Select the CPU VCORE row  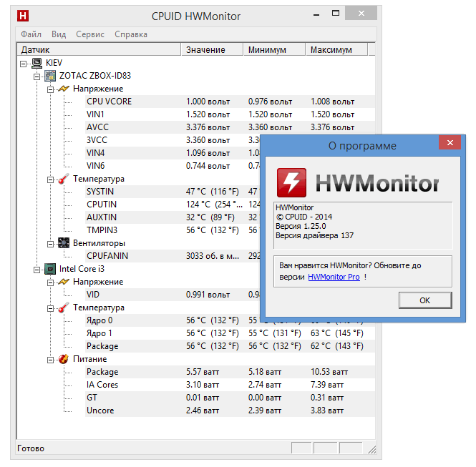(230, 102)
